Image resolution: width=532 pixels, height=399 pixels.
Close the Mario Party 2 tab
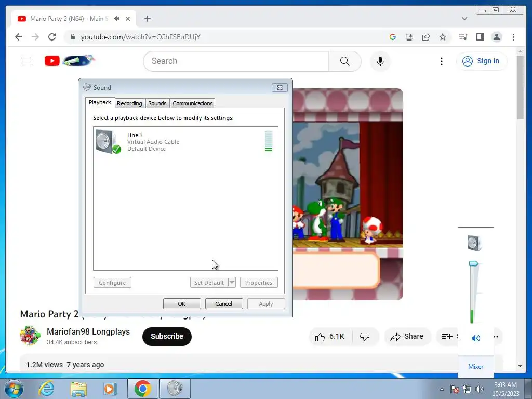(x=128, y=19)
